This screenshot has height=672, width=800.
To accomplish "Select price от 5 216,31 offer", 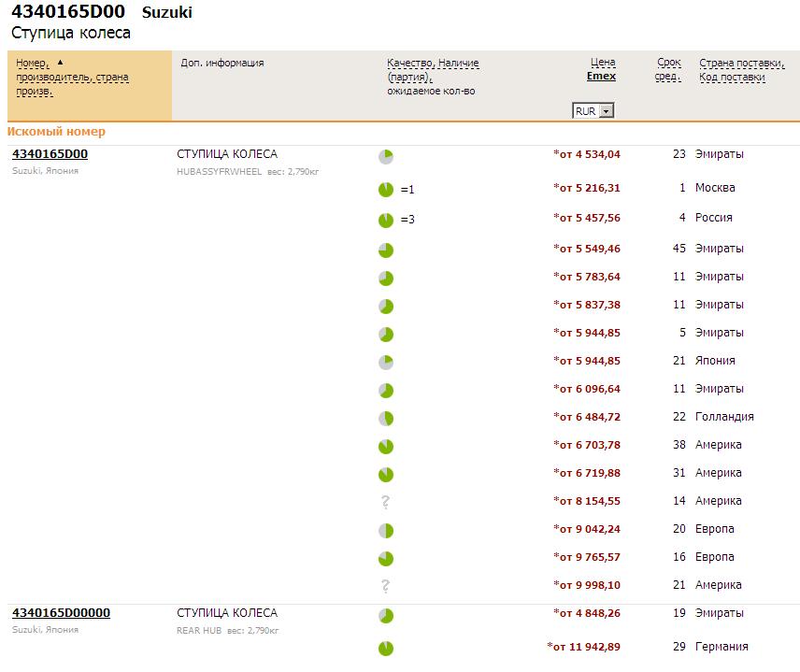I will coord(588,188).
